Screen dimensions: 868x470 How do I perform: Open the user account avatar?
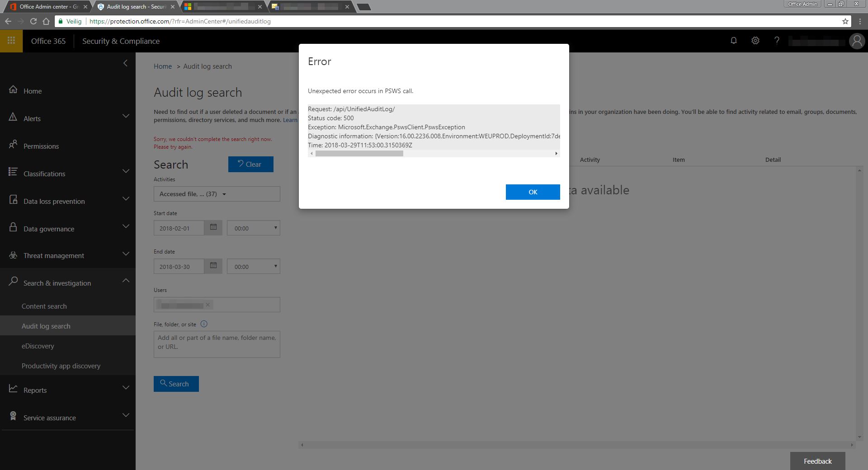(857, 41)
